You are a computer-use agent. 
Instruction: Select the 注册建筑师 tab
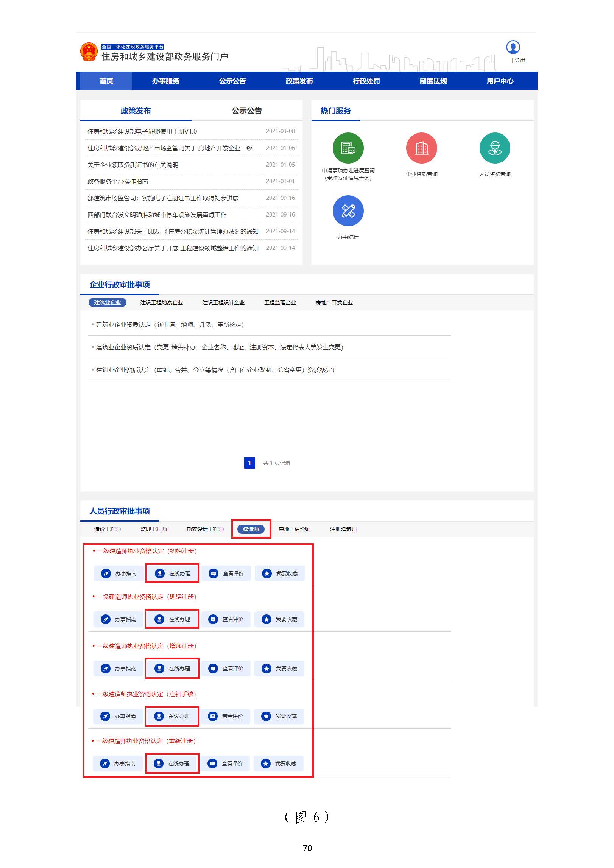tap(343, 529)
